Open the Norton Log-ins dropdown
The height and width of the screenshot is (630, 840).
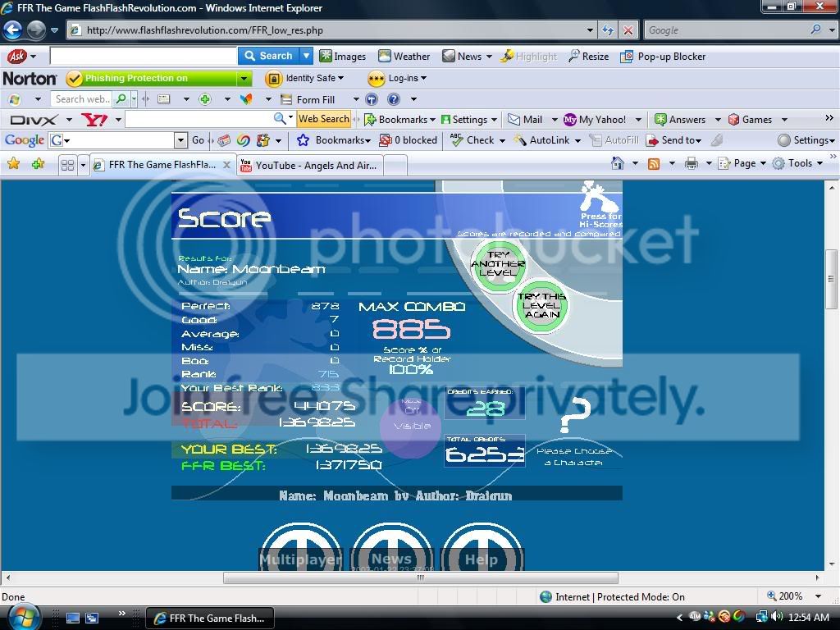[398, 79]
